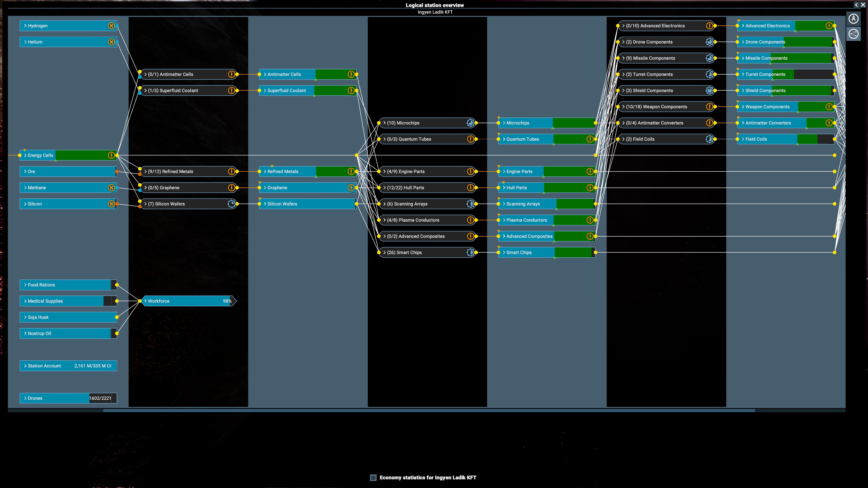Click the error icon on Helium storage

[x=111, y=42]
